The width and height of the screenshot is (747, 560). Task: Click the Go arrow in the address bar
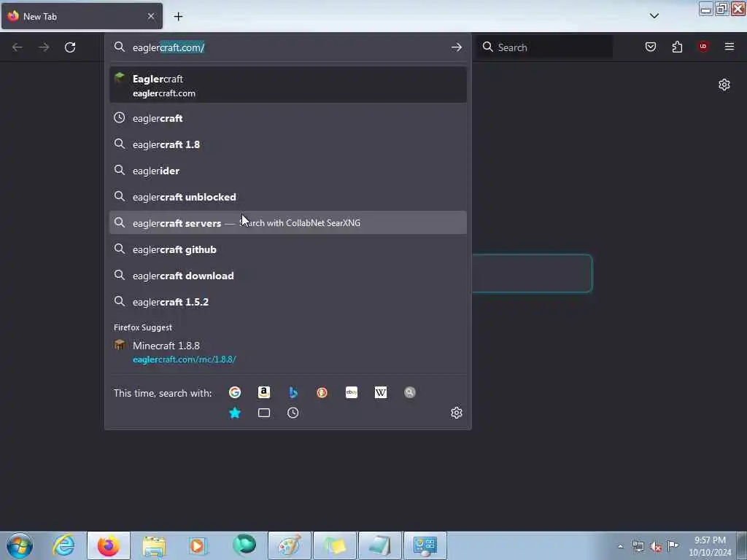click(x=457, y=47)
